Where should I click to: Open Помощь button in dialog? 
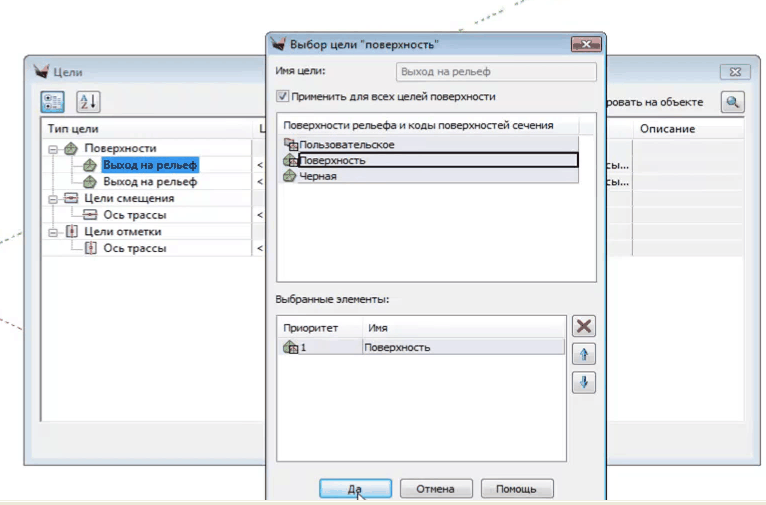tap(516, 489)
